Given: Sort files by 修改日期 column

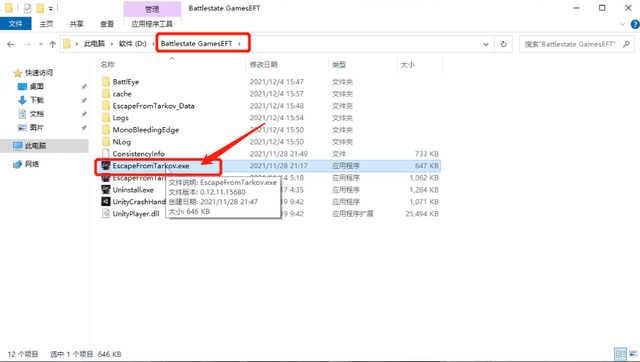Looking at the screenshot, I should [264, 64].
